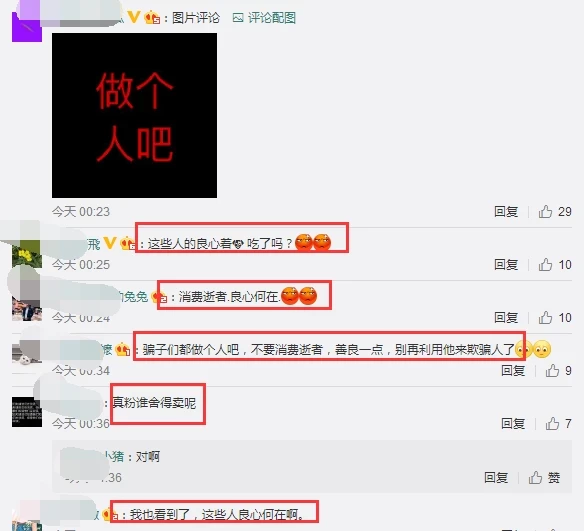The image size is (584, 531).
Task: Reply to the 00:23 image comment
Action: pos(506,212)
